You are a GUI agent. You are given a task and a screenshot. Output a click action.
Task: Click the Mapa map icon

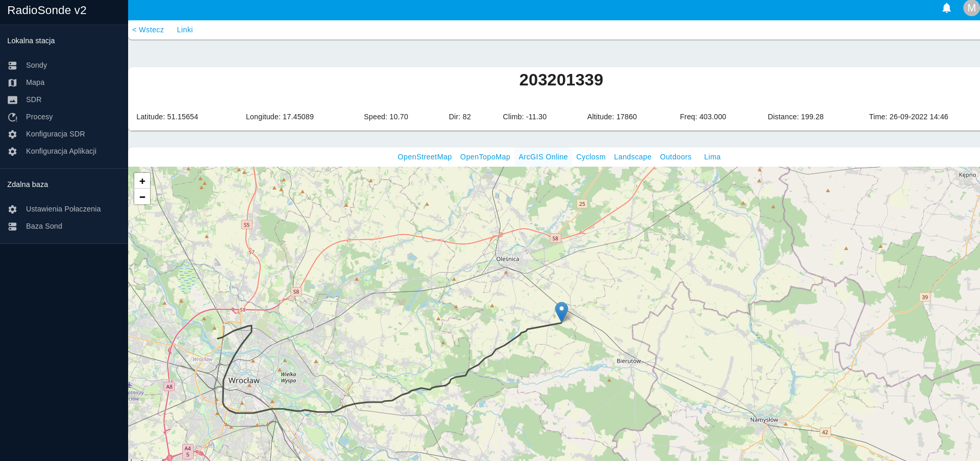point(12,83)
